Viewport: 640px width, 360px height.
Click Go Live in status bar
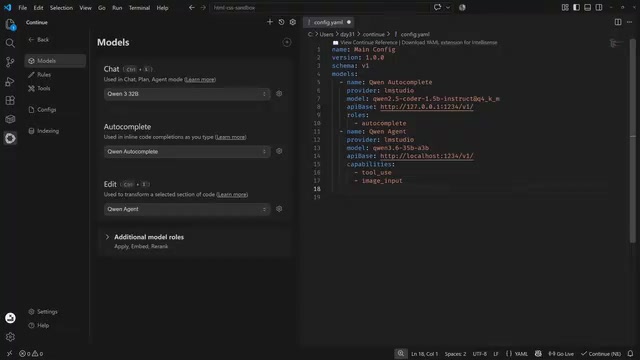click(561, 353)
